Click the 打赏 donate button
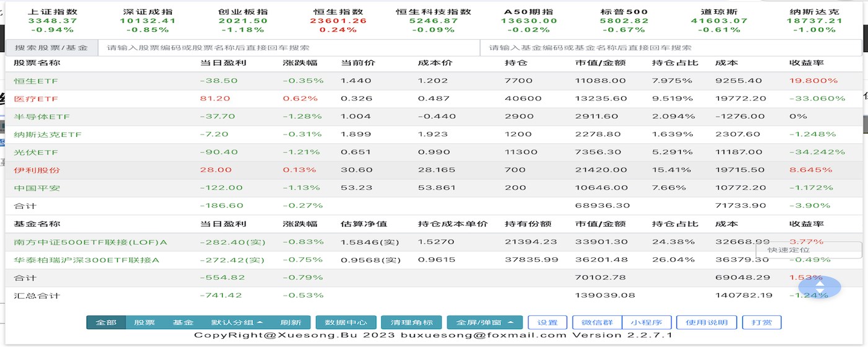This screenshot has width=868, height=347. pos(762,322)
